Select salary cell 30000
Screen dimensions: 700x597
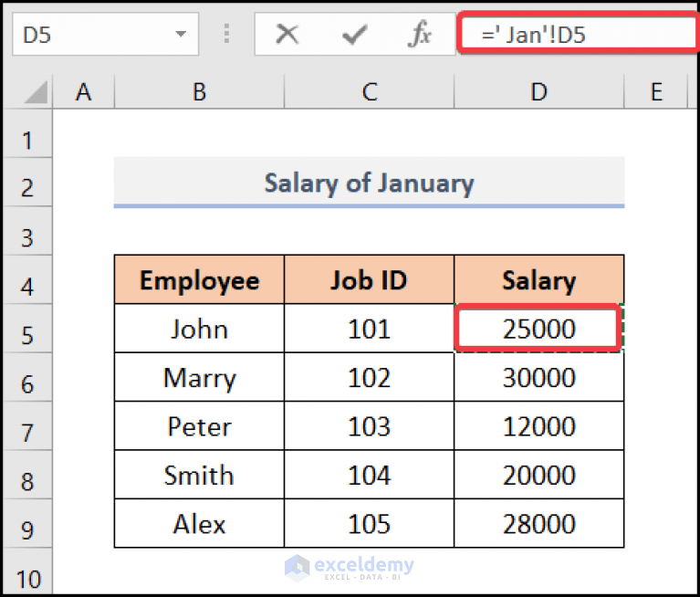(538, 377)
